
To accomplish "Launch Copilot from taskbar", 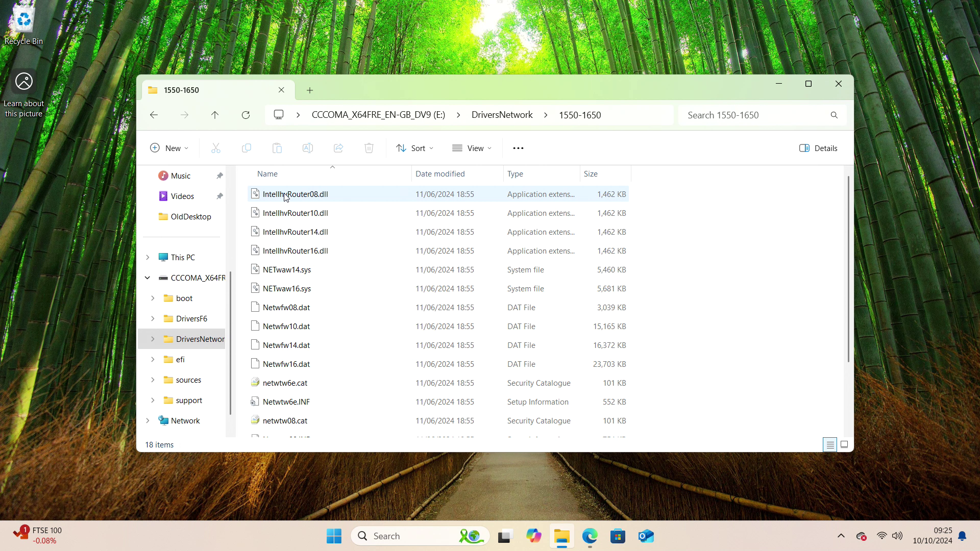I will [x=533, y=536].
